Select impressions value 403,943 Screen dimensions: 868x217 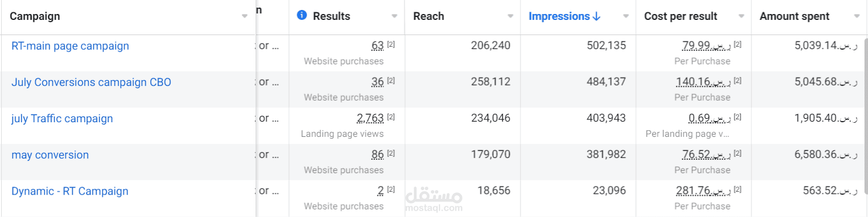pyautogui.click(x=607, y=118)
